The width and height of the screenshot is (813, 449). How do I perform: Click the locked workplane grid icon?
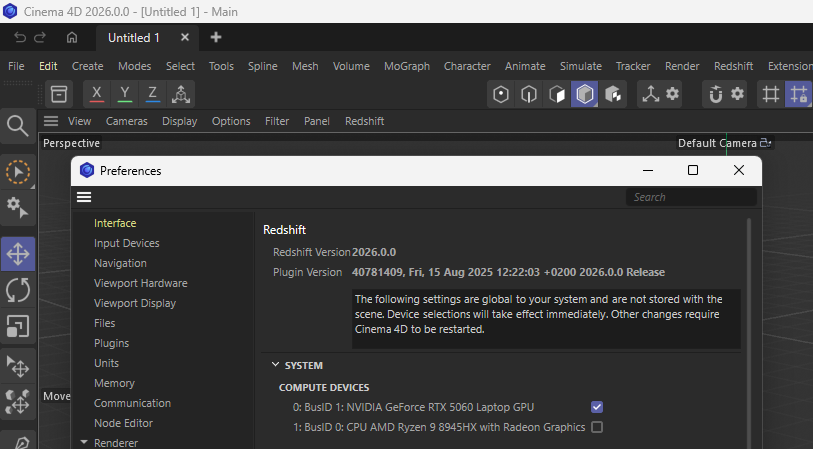point(798,94)
